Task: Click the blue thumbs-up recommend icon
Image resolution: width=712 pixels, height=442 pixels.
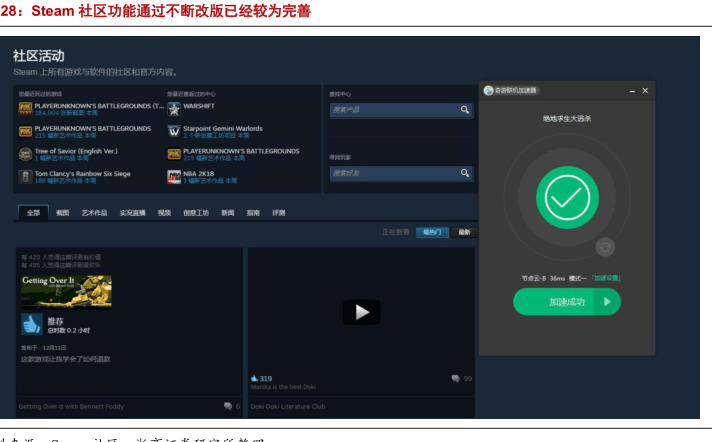Action: point(32,324)
